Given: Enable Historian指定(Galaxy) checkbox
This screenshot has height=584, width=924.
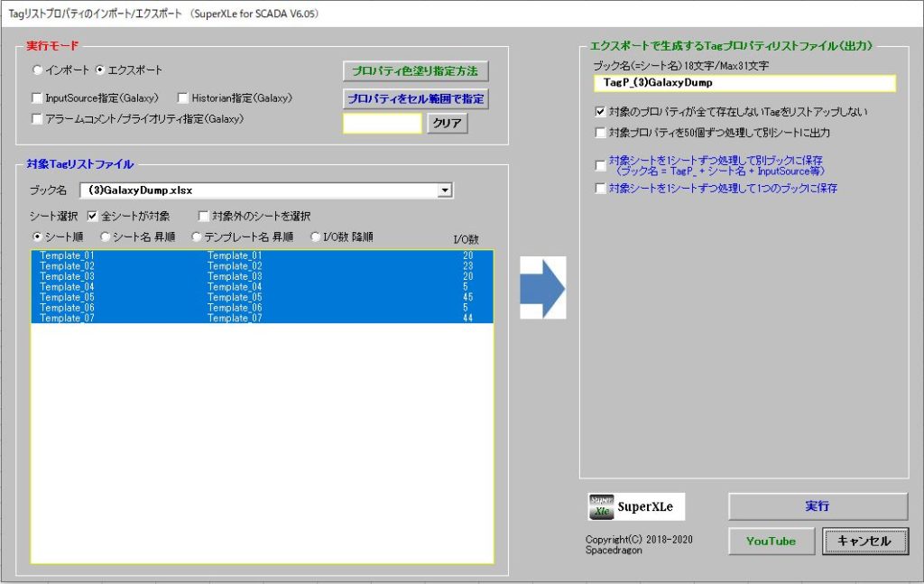Looking at the screenshot, I should pyautogui.click(x=182, y=97).
